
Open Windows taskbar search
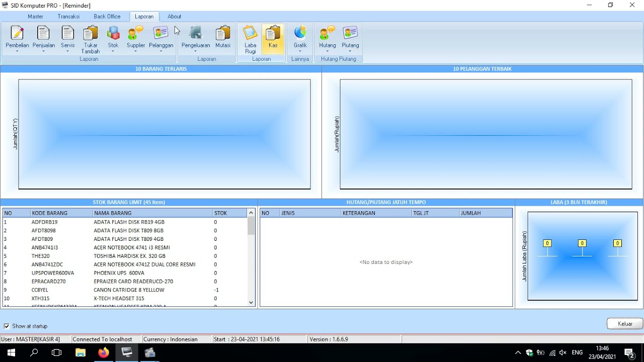pos(34,353)
